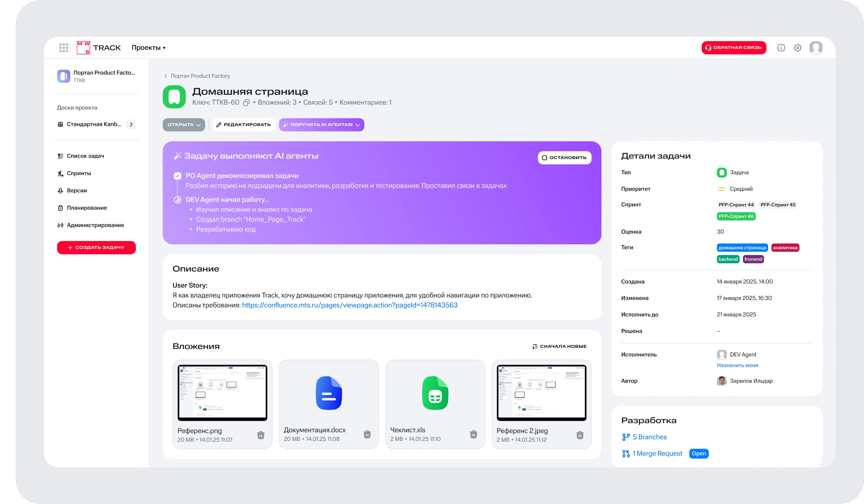
Task: Delete the Чеклист.xls attachment
Action: [473, 434]
